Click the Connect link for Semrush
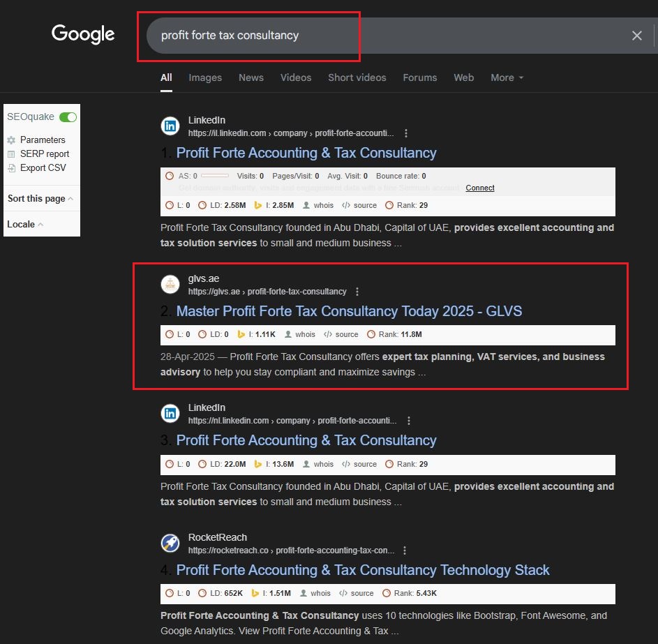The height and width of the screenshot is (644, 658). pyautogui.click(x=480, y=188)
